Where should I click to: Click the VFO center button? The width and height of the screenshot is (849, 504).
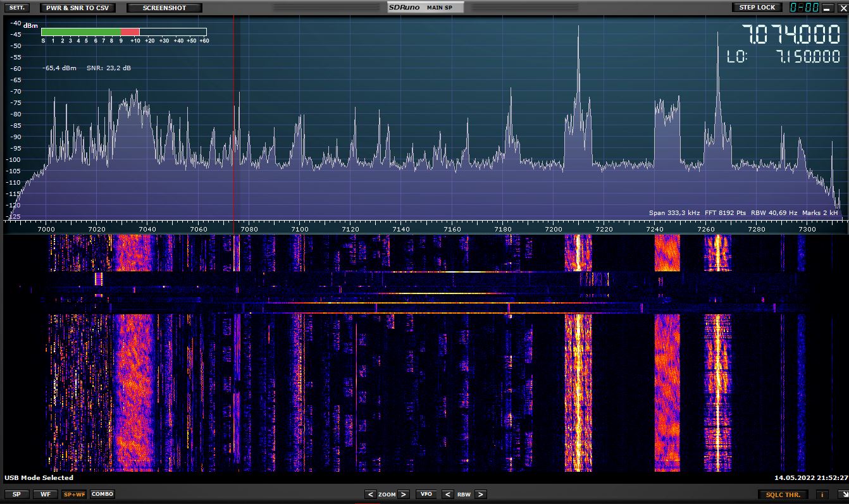point(426,494)
